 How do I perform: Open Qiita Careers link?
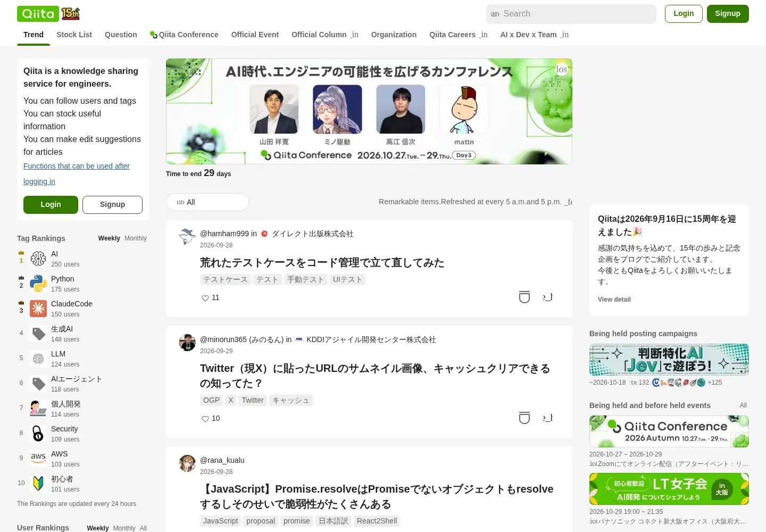[458, 35]
